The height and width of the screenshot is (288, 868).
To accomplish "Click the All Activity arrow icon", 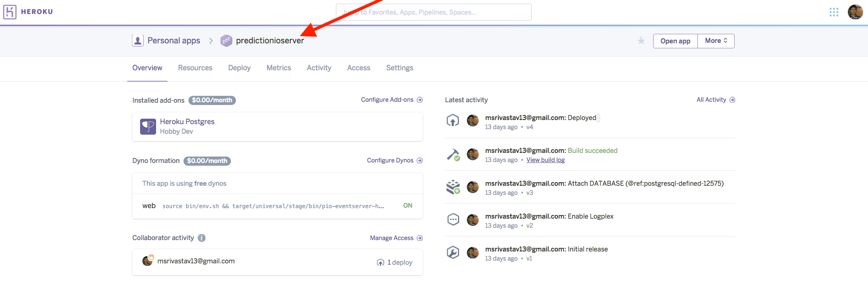I will [x=732, y=100].
